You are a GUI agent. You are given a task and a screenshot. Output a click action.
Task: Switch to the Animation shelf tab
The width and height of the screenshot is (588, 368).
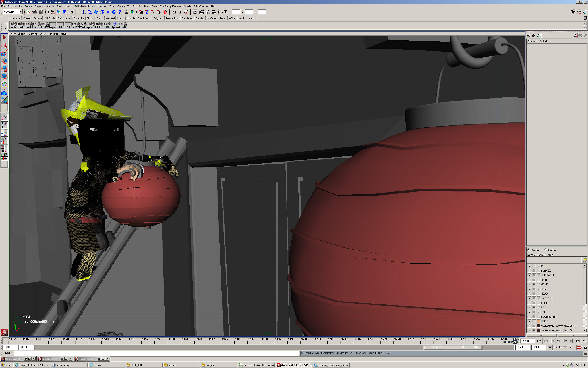(x=15, y=18)
